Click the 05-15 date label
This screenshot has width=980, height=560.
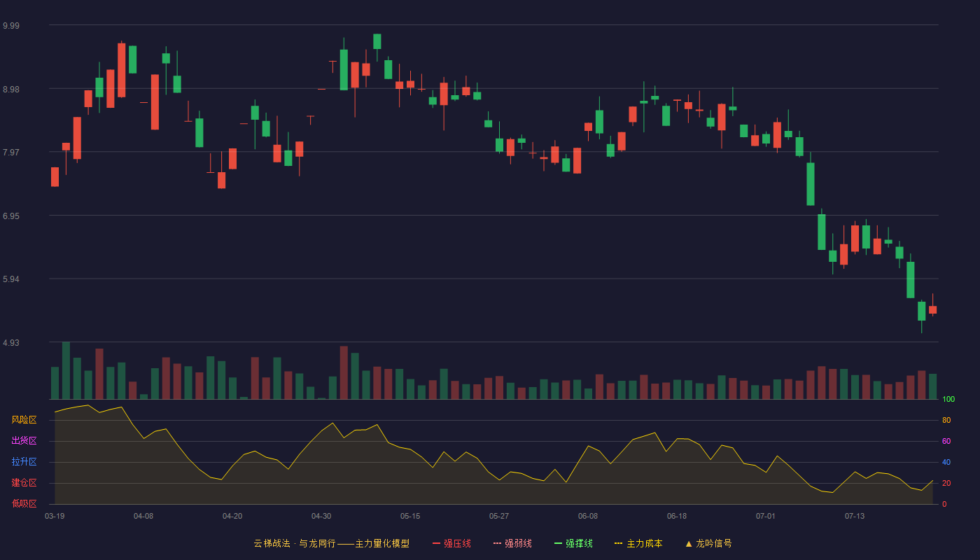click(410, 516)
